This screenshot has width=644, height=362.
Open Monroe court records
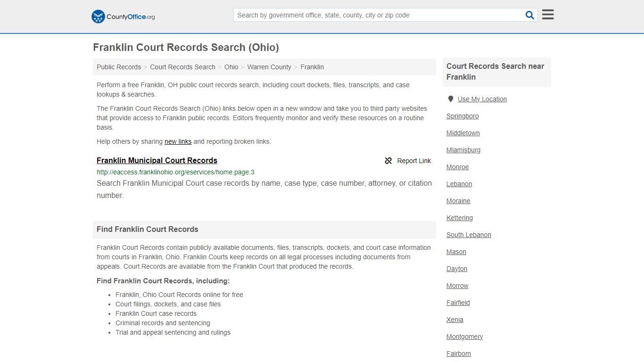point(458,167)
